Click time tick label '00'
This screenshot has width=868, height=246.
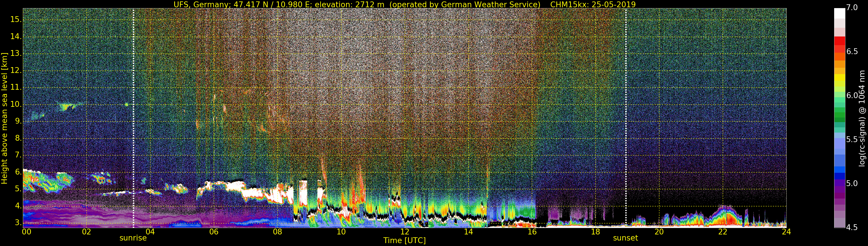click(x=27, y=232)
